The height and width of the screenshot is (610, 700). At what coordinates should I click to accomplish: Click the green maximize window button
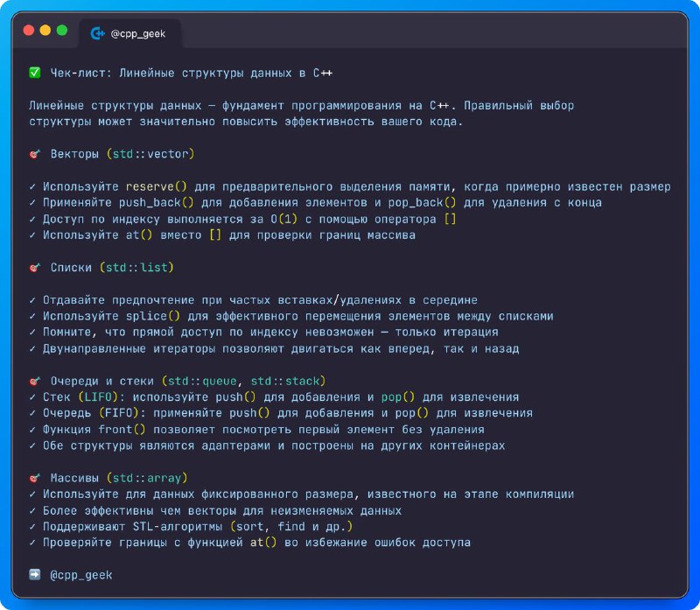pos(62,31)
